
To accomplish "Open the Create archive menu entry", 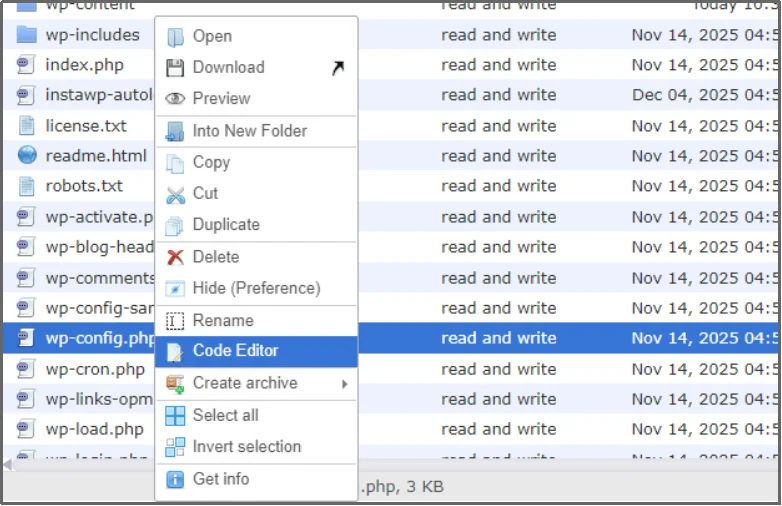I will pyautogui.click(x=256, y=383).
